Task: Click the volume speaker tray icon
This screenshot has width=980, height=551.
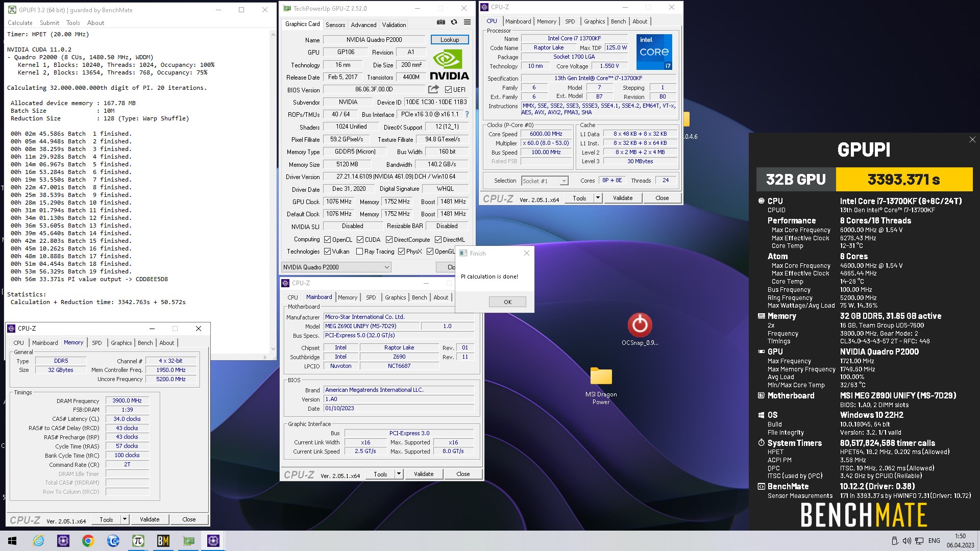Action: (906, 541)
